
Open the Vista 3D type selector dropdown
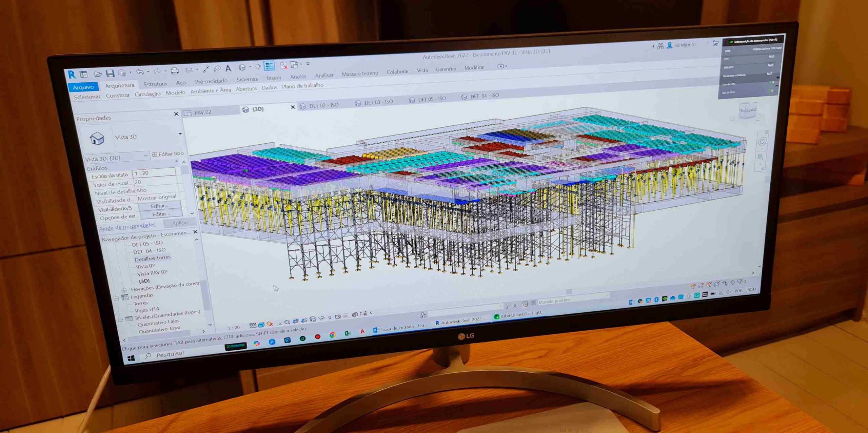[x=180, y=134]
